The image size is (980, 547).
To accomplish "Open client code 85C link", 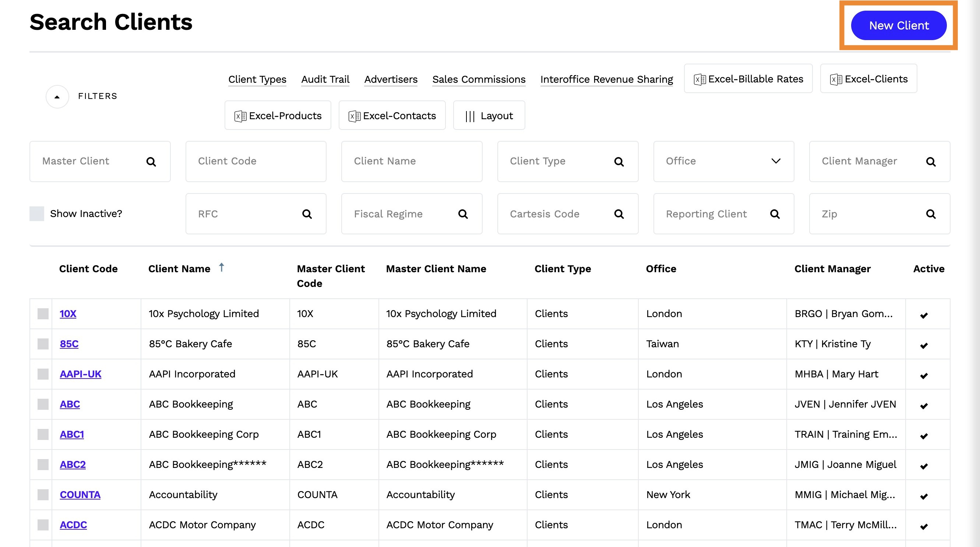I will [x=69, y=344].
